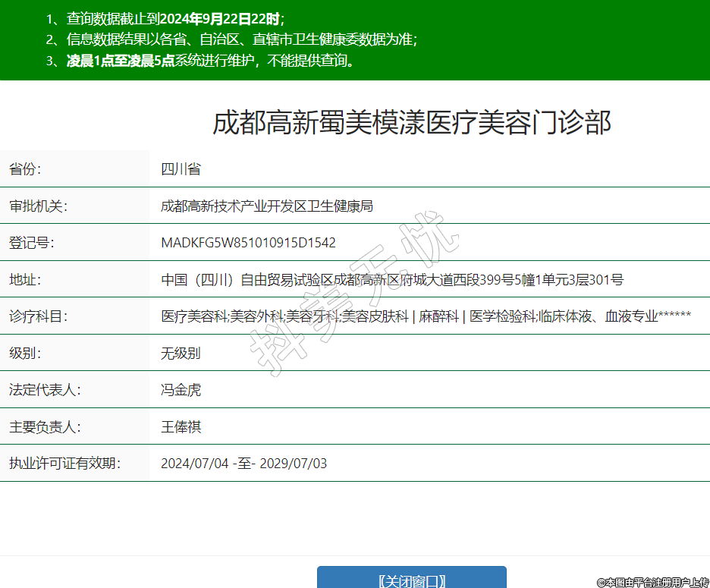The width and height of the screenshot is (710, 588).
Task: Click the 执业许可证有效期 row label
Action: point(64,464)
